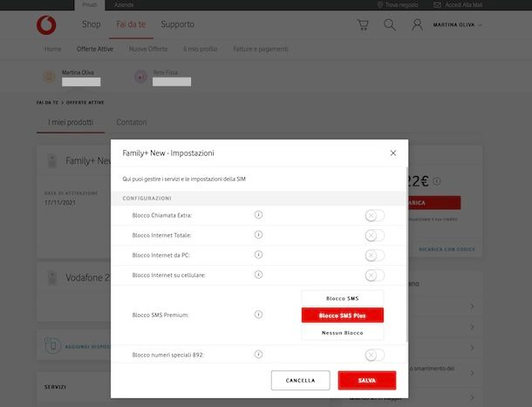This screenshot has width=532, height=407.
Task: Open Fatture e pagamenti submenu item
Action: point(261,49)
